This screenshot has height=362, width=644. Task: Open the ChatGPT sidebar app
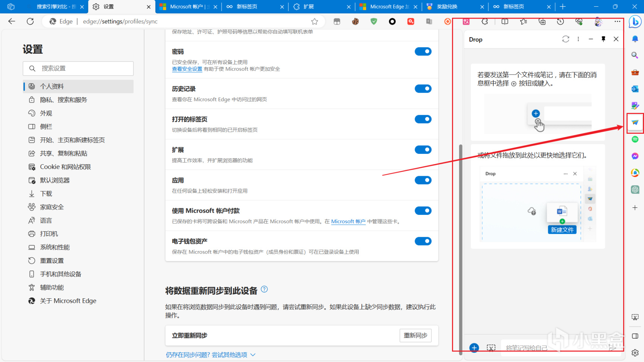(x=635, y=190)
